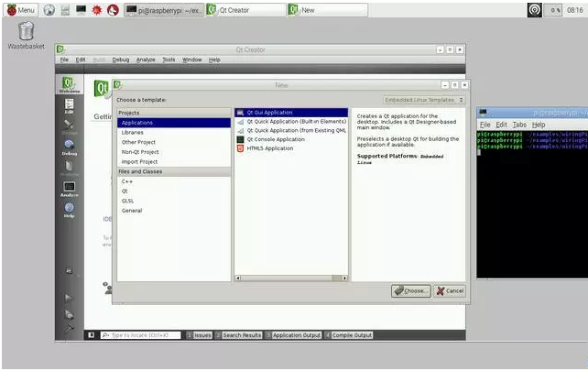Open Welcome mode in Qt Creator sidebar
Viewport: 588px width, 371px height.
pos(70,84)
